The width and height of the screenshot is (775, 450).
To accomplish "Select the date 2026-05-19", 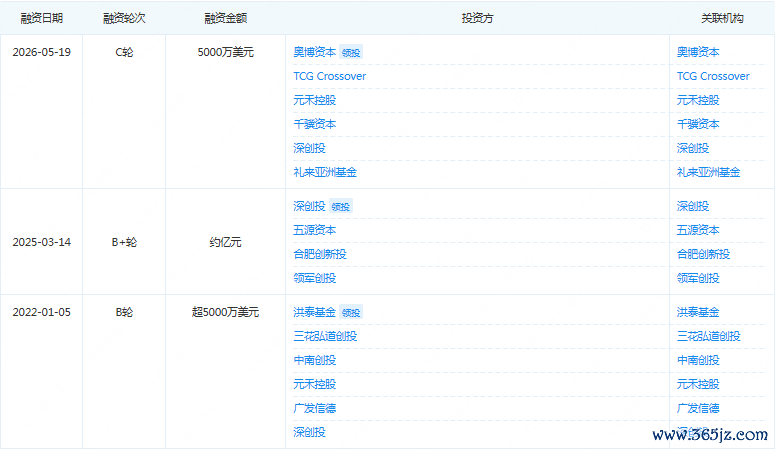I will pos(42,52).
